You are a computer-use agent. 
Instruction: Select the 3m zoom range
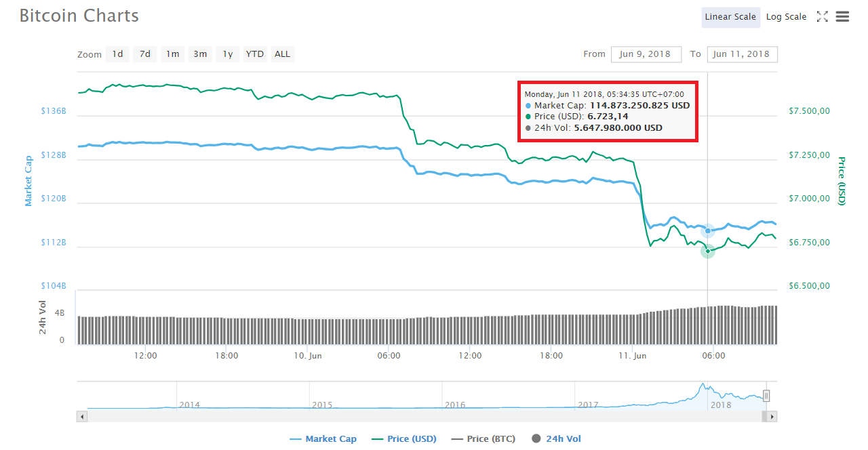point(200,54)
